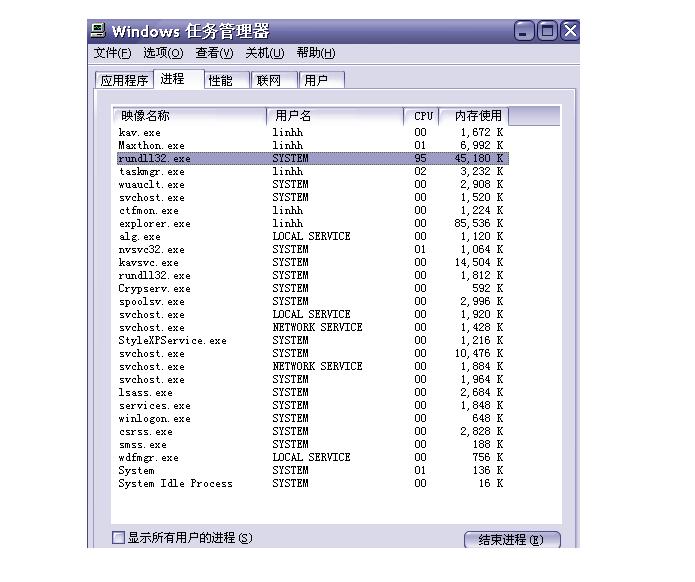This screenshot has height=582, width=695.
Task: Select the StyleXPService.exe process
Action: pos(313,340)
